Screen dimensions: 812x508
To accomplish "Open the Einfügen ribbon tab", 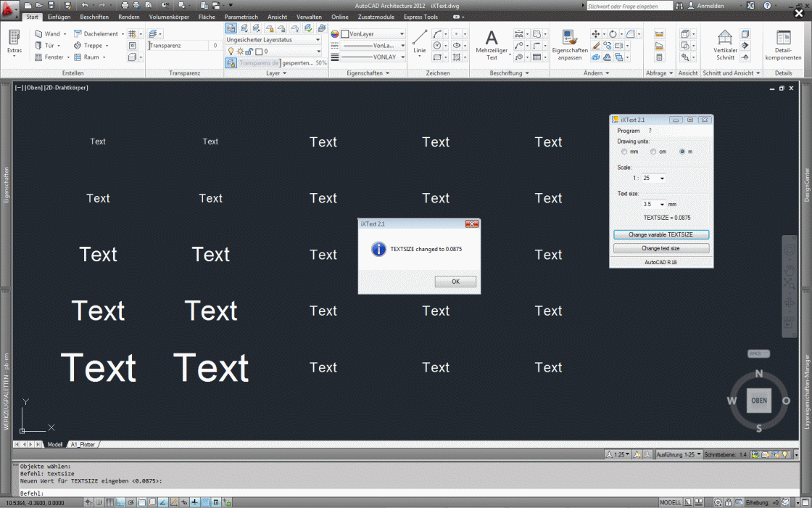I will (x=59, y=17).
